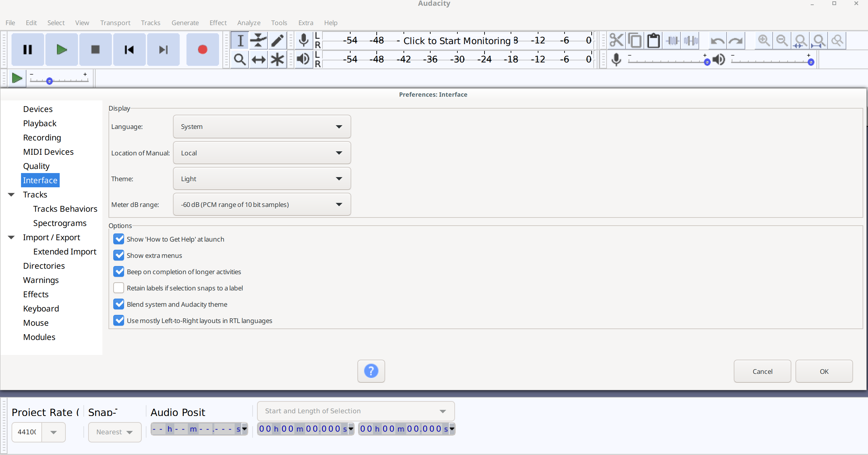
Task: Click the Undo arrow icon
Action: point(717,40)
